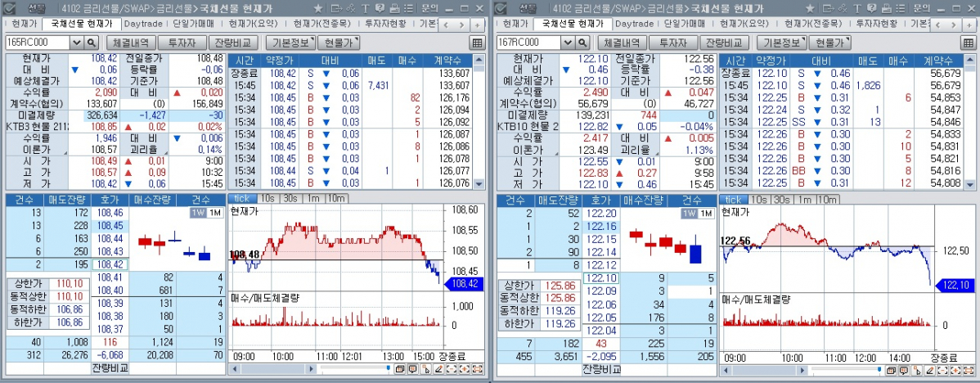Click ask price 108.46 in left order book
Image resolution: width=980 pixels, height=383 pixels.
click(110, 213)
